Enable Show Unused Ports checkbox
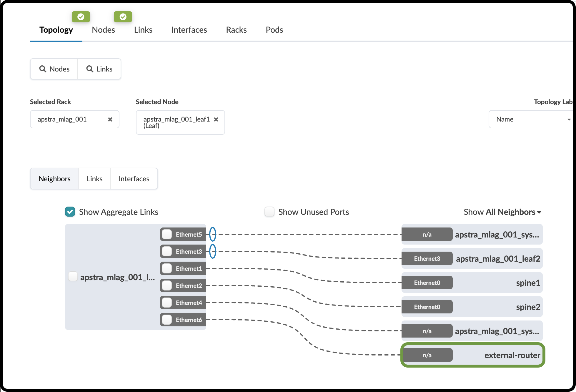Image resolution: width=576 pixels, height=392 pixels. (269, 212)
